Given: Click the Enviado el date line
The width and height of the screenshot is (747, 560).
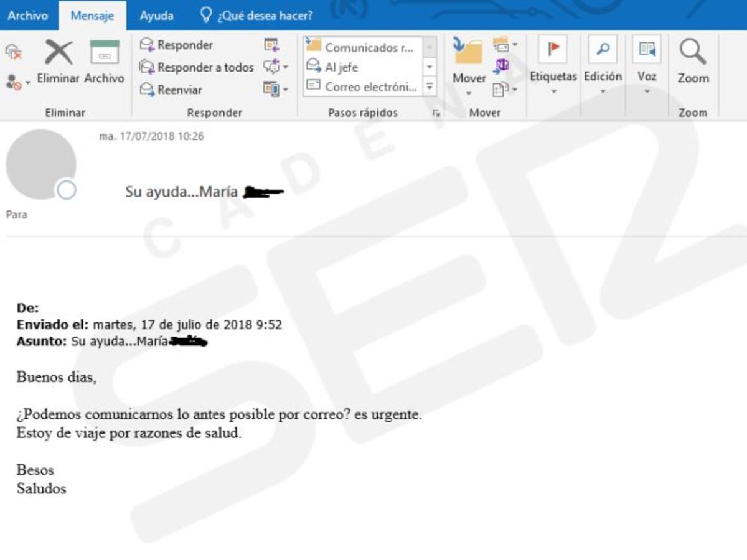Looking at the screenshot, I should (149, 325).
